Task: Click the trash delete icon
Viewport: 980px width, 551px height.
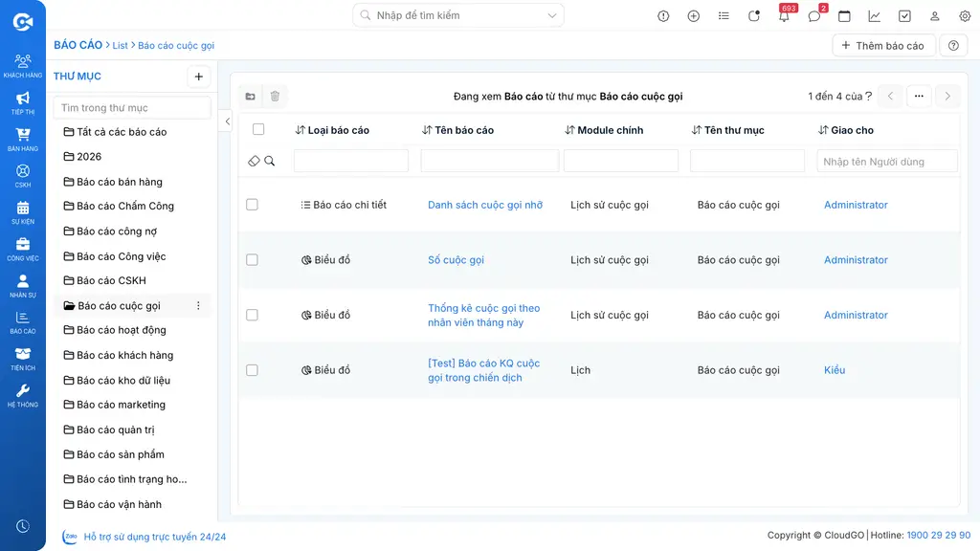Action: pos(275,97)
